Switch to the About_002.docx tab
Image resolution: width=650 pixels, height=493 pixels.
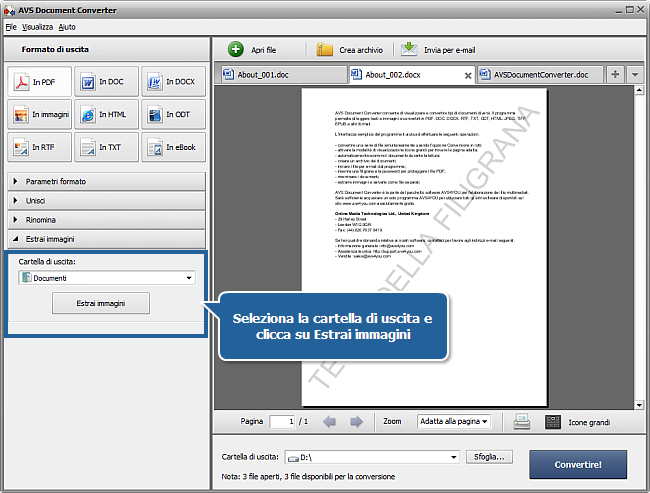(x=412, y=75)
